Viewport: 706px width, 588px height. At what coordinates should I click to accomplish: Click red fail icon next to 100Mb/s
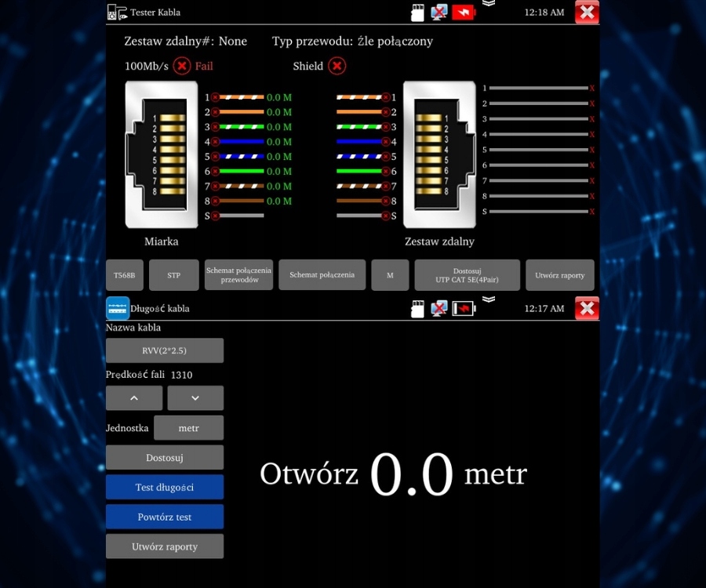(x=182, y=66)
